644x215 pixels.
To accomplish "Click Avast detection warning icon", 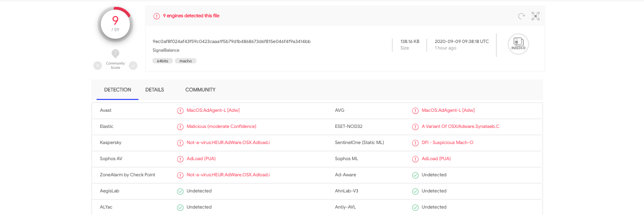I will click(x=180, y=110).
